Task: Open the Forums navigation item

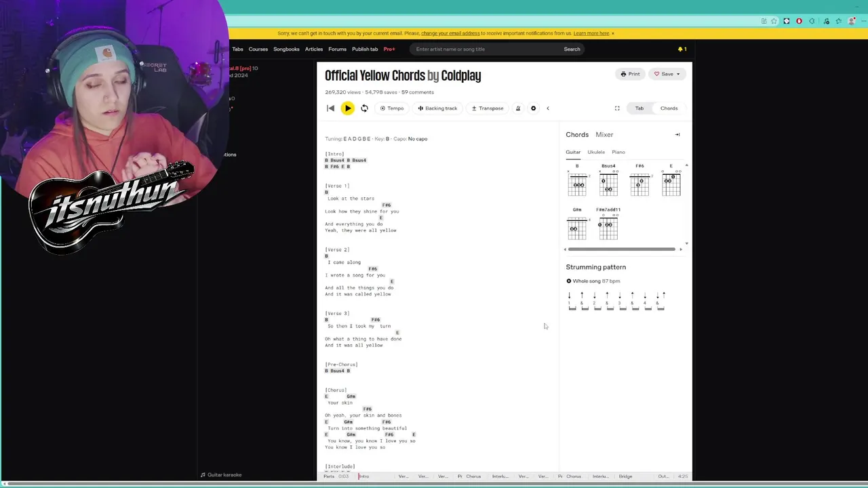Action: (337, 49)
